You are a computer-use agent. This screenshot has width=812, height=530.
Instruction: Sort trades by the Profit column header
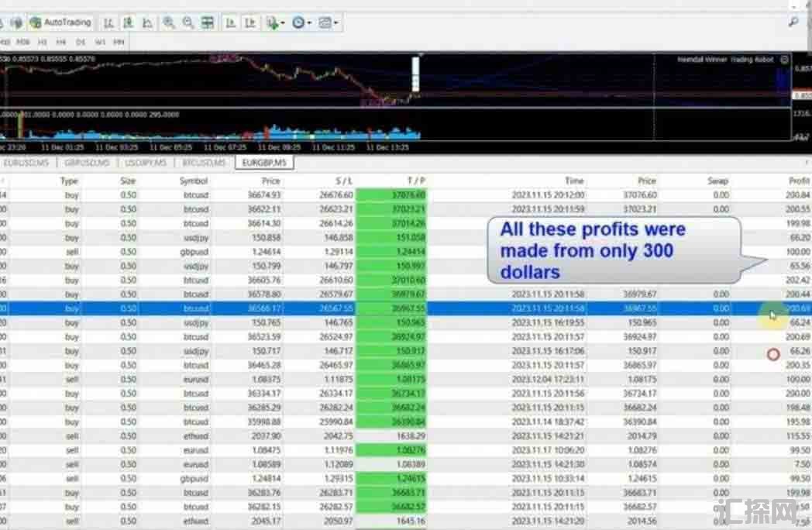(798, 181)
